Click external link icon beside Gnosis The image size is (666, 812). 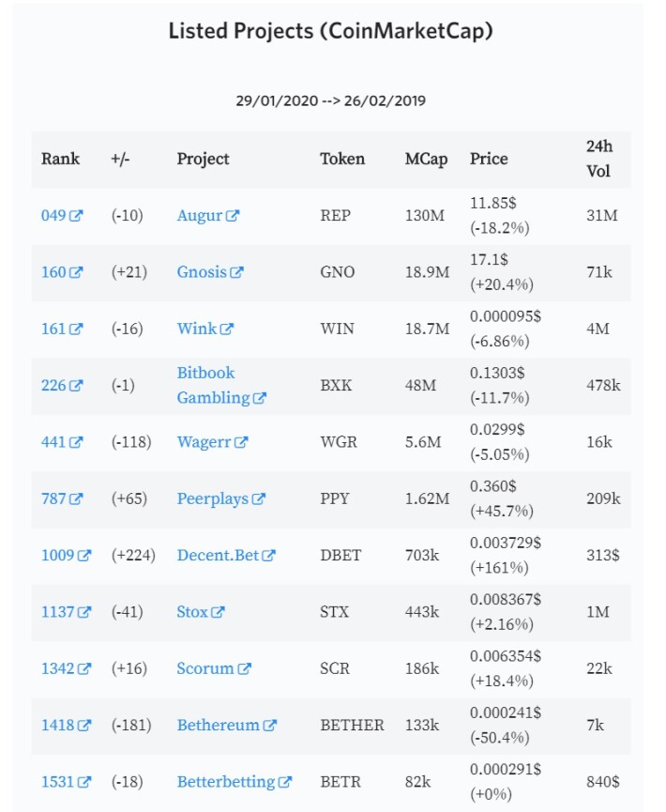(236, 272)
